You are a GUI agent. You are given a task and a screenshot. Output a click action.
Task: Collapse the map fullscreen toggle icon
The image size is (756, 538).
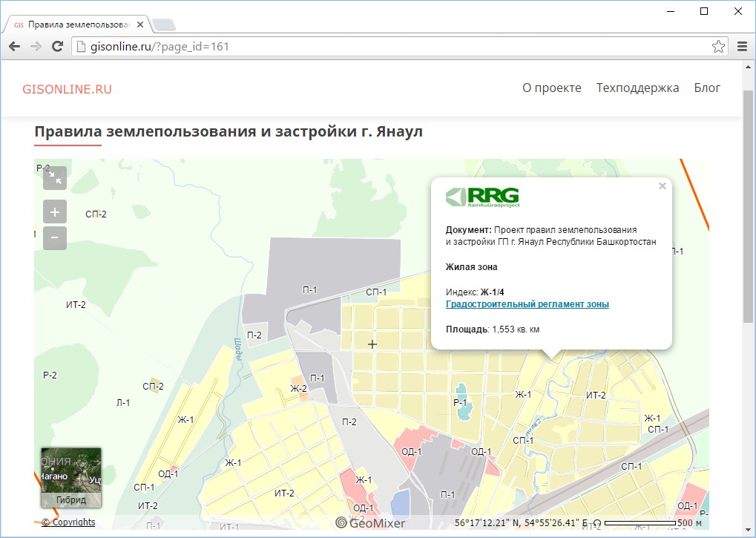[55, 178]
